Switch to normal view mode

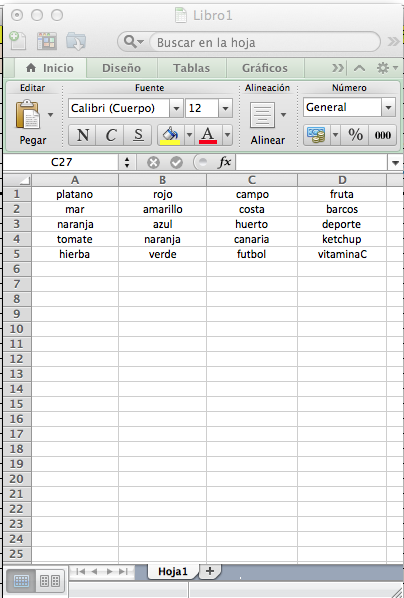click(21, 581)
